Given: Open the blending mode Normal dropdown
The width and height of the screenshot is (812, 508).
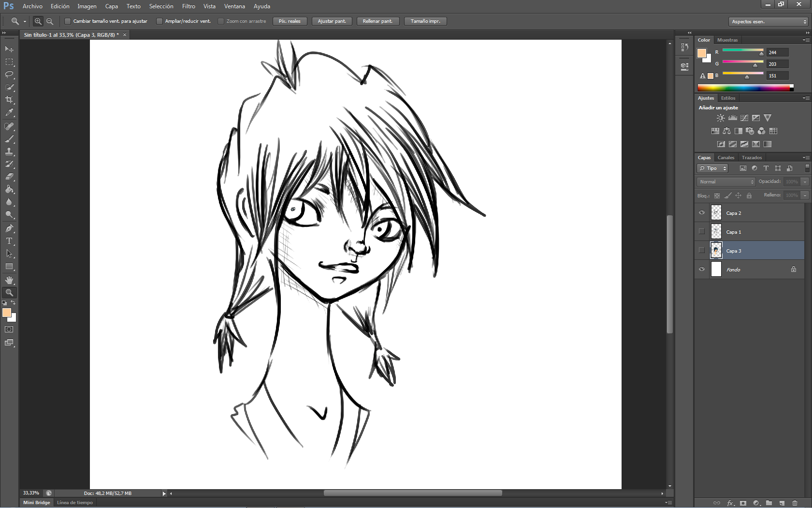Looking at the screenshot, I should 725,181.
